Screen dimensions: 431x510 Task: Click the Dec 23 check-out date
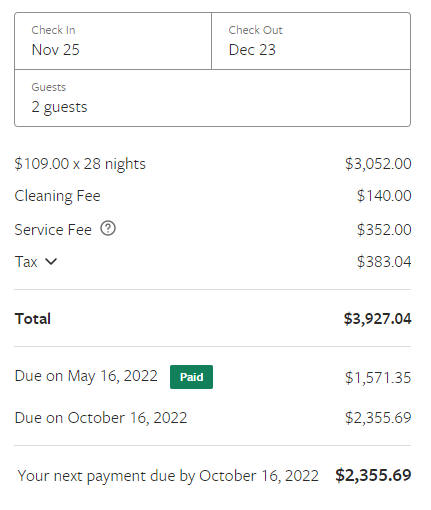tap(252, 50)
